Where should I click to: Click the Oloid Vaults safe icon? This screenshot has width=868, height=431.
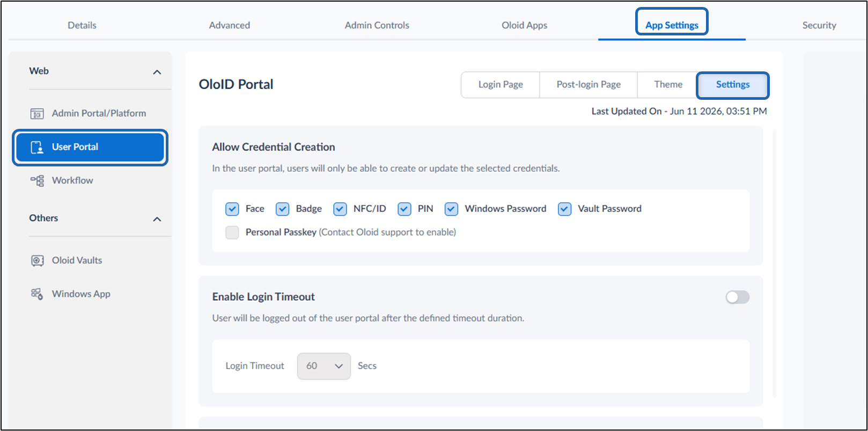click(37, 261)
